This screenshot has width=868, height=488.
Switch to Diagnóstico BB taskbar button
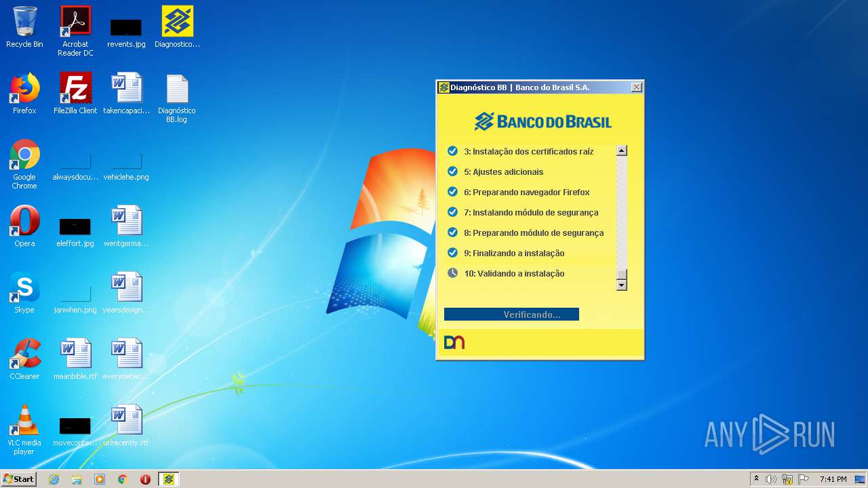(x=169, y=479)
